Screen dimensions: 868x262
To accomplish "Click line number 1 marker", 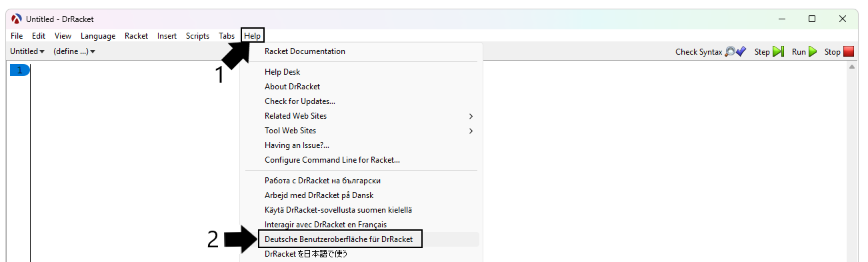I will 19,70.
